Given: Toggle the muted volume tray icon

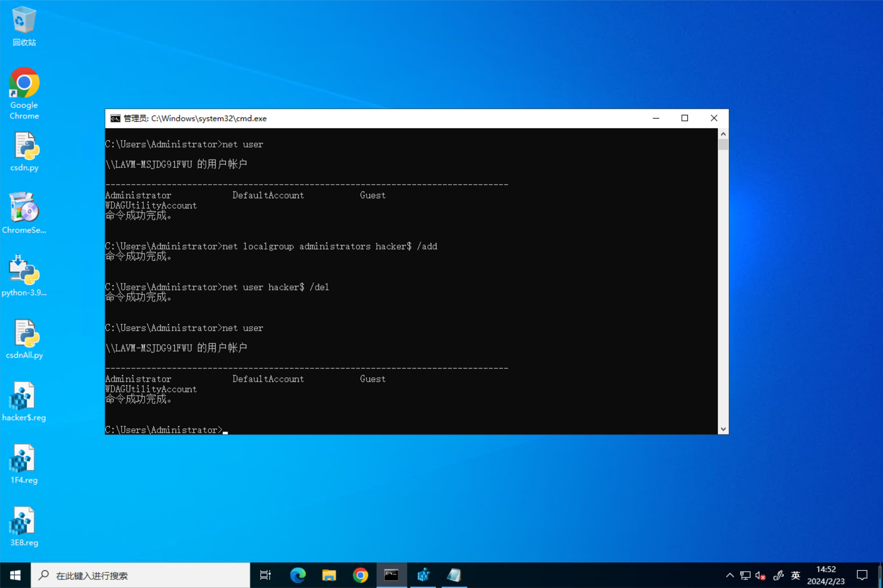Looking at the screenshot, I should point(761,575).
